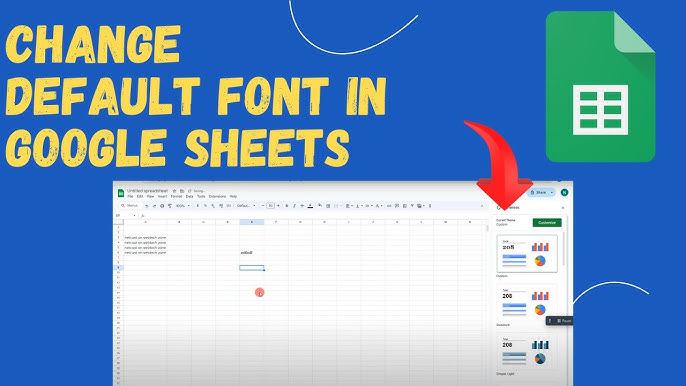The width and height of the screenshot is (686, 386).
Task: Click the Google Sheets home logo
Action: [x=121, y=193]
